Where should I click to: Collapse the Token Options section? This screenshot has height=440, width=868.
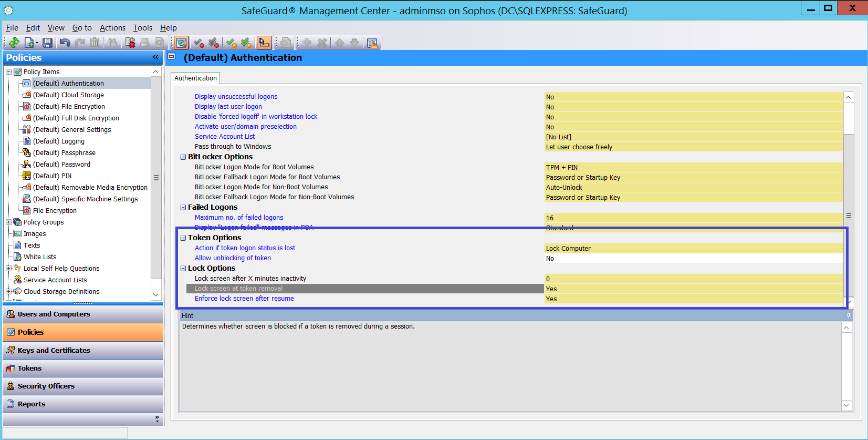pos(183,238)
